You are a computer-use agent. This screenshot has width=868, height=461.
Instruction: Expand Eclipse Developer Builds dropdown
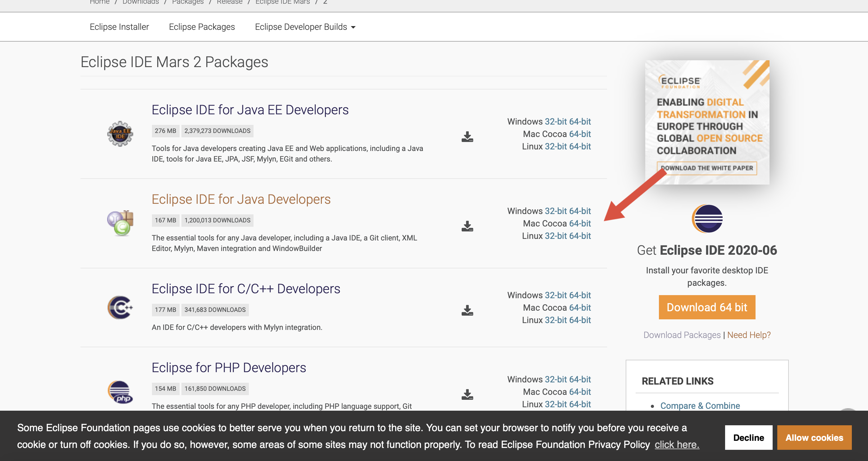[305, 27]
